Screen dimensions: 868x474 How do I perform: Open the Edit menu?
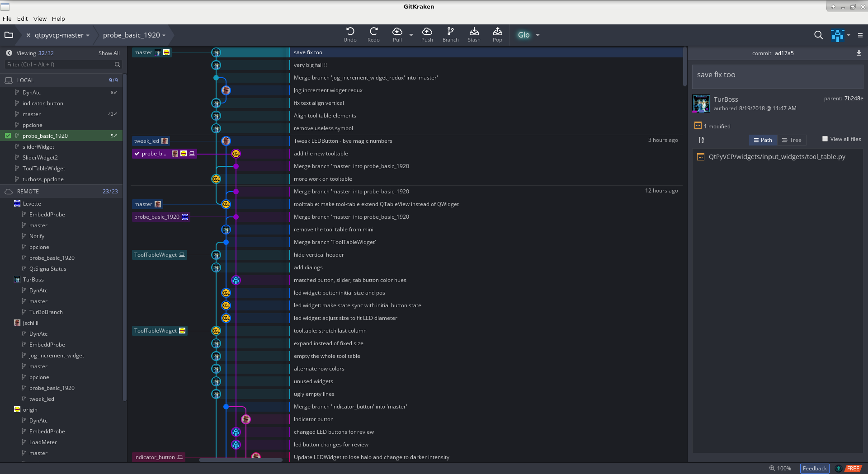23,19
